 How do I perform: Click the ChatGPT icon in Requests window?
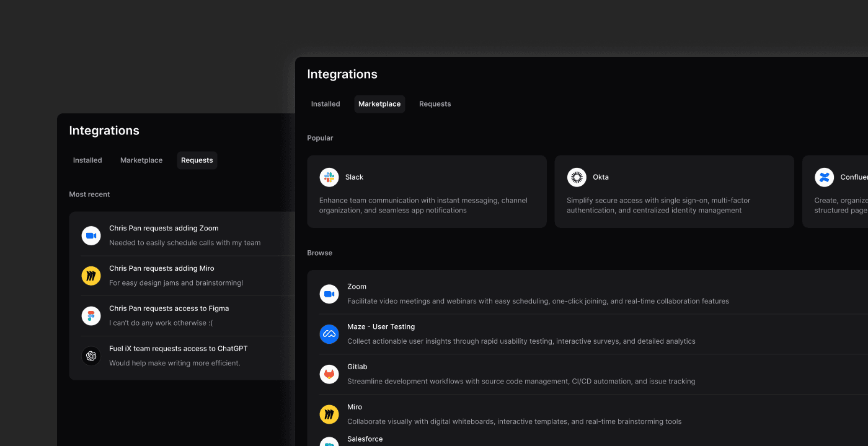91,356
